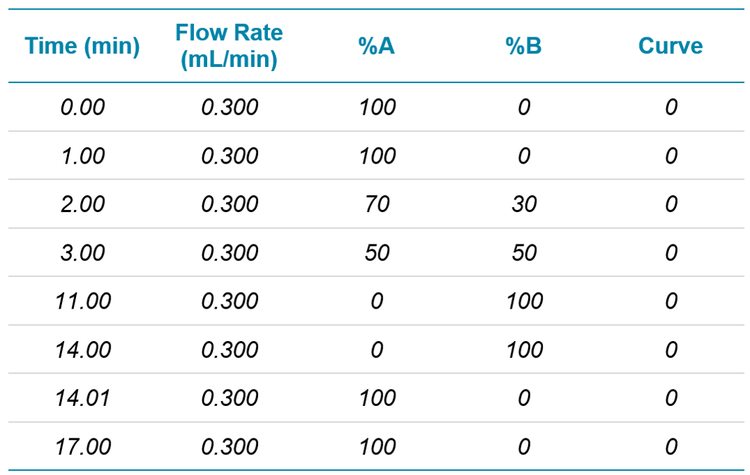Click the %B value in the 11.00 row
This screenshot has width=750, height=475.
click(524, 301)
